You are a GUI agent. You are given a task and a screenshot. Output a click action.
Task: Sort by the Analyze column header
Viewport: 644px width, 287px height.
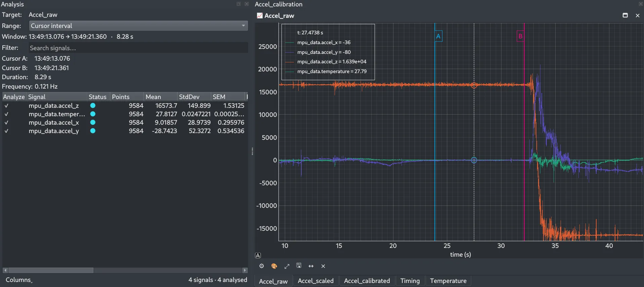pyautogui.click(x=14, y=97)
